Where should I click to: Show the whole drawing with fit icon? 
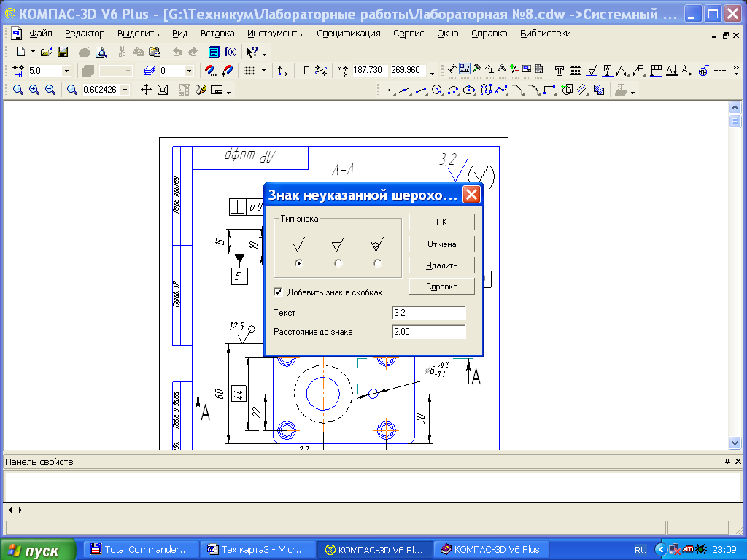(x=163, y=90)
